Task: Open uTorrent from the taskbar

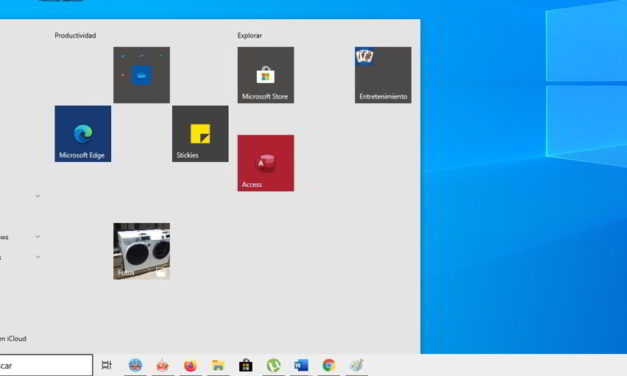Action: point(274,365)
